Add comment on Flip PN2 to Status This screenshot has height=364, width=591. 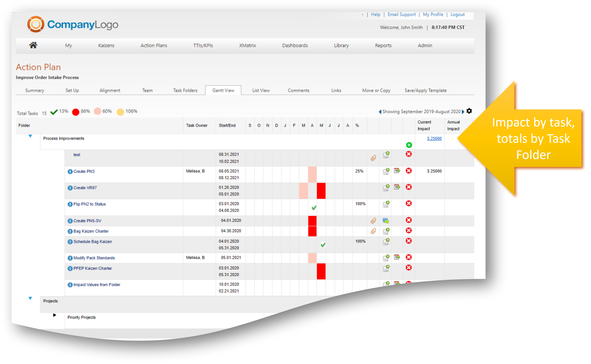(386, 204)
